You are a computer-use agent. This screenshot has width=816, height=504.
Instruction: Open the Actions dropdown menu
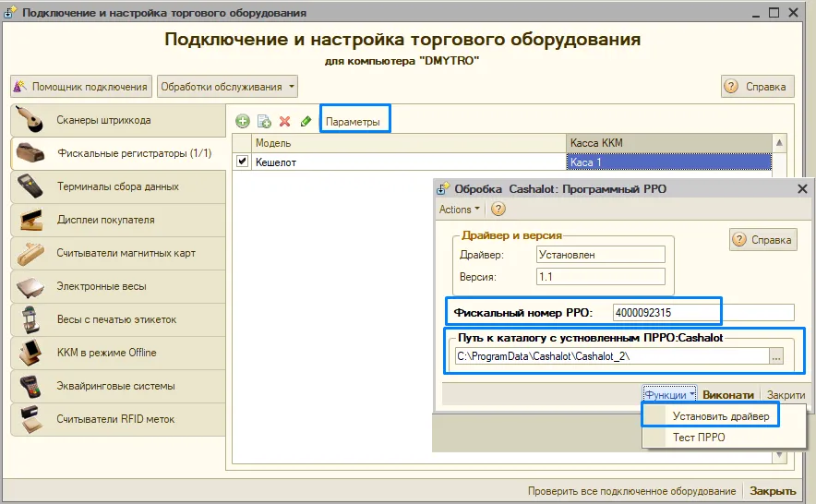[x=460, y=210]
